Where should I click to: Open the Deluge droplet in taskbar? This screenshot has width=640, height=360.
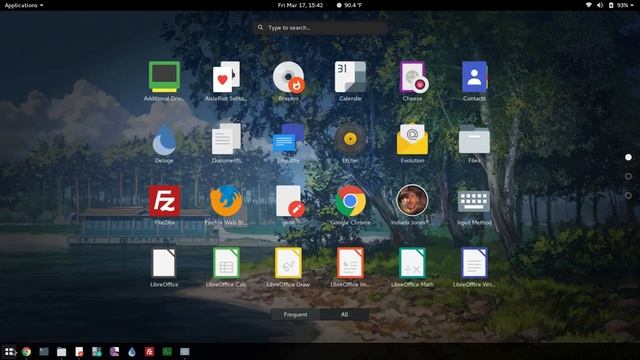tap(132, 351)
